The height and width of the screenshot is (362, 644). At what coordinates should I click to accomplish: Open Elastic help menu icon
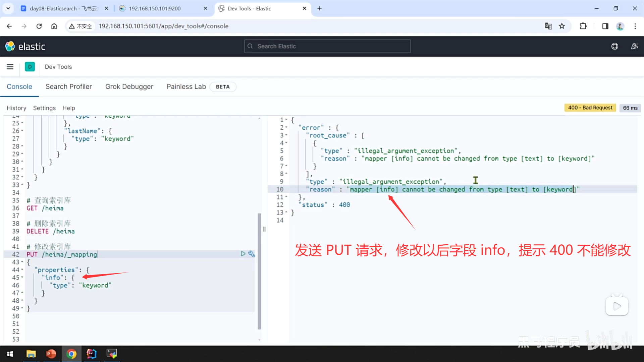point(614,46)
